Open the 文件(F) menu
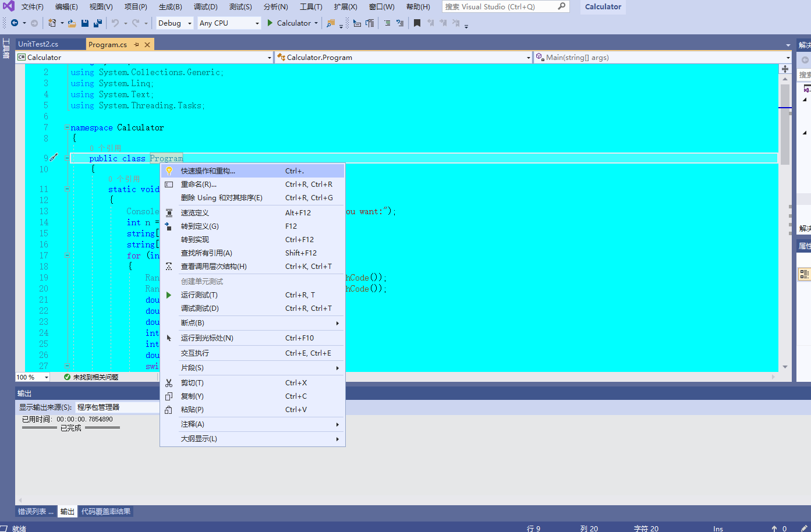This screenshot has width=811, height=532. coord(33,6)
